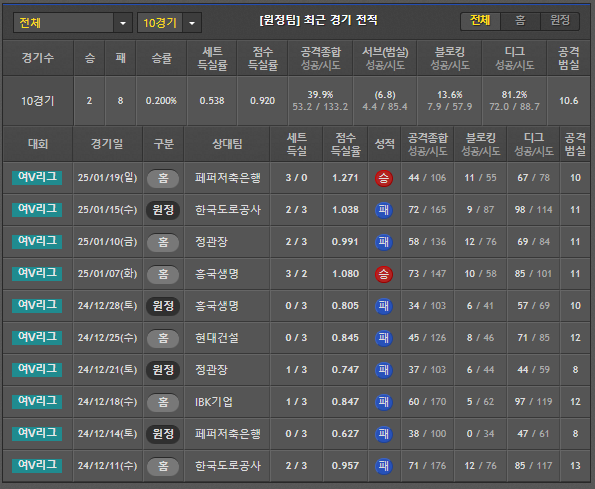Click the 0.200% win rate value
The height and width of the screenshot is (489, 595).
tap(161, 101)
